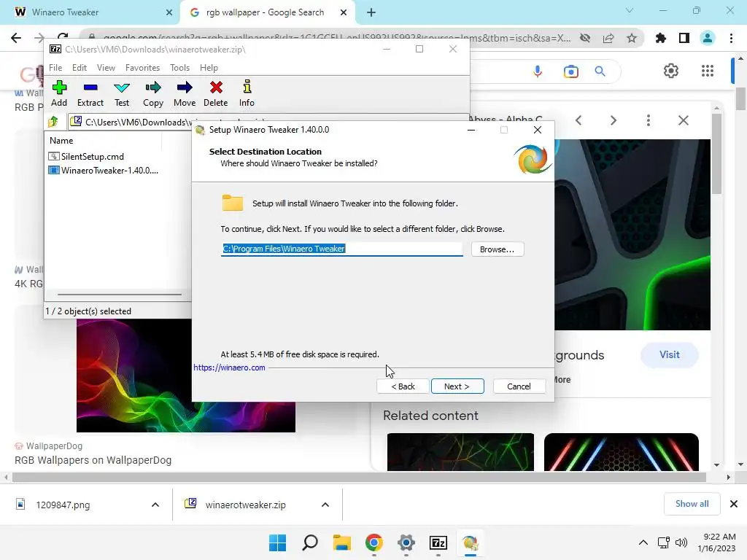Click the < Back button in Setup
747x560 pixels.
(x=403, y=386)
